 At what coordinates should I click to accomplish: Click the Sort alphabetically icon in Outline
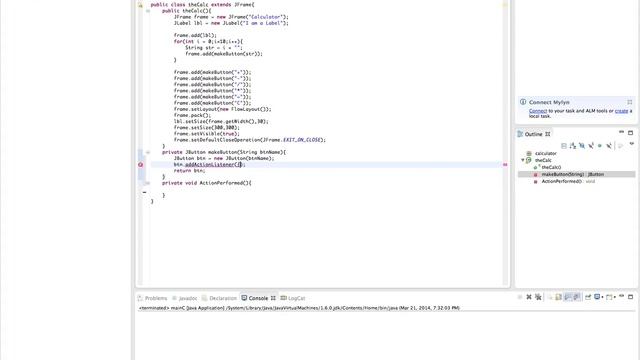click(573, 146)
